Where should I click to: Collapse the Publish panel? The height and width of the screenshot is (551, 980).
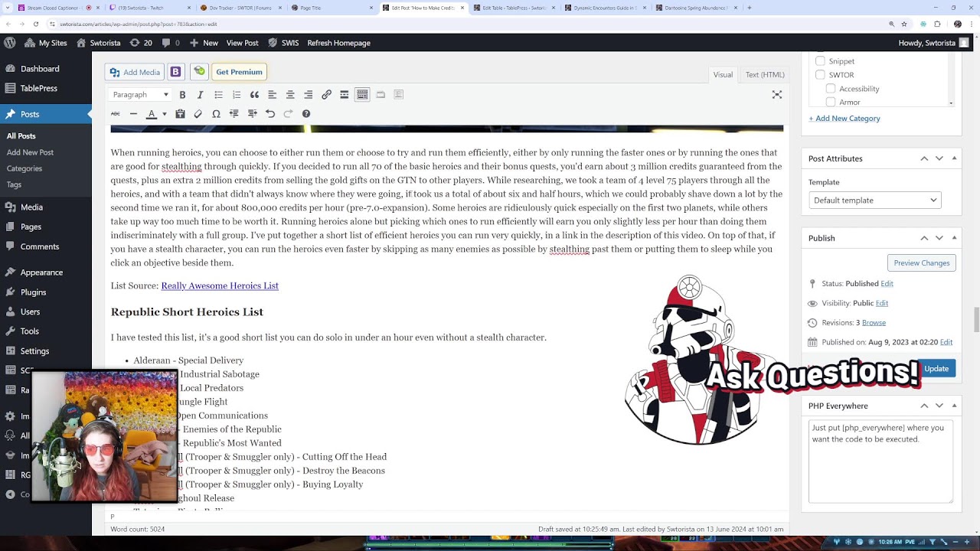tap(954, 238)
